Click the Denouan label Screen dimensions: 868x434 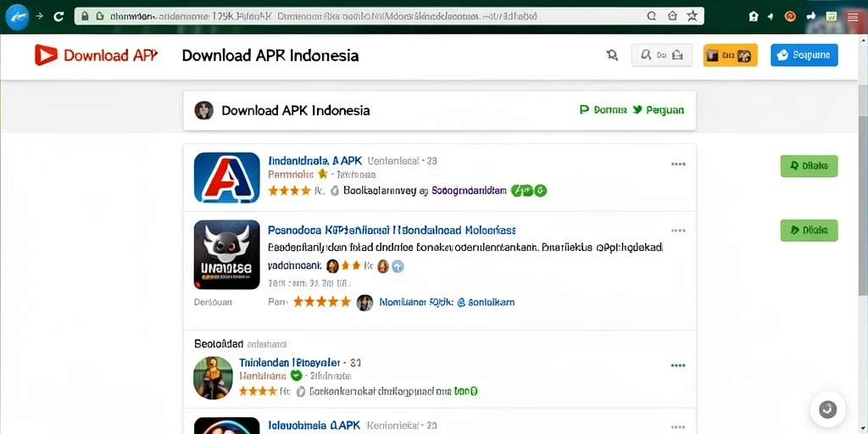[213, 303]
